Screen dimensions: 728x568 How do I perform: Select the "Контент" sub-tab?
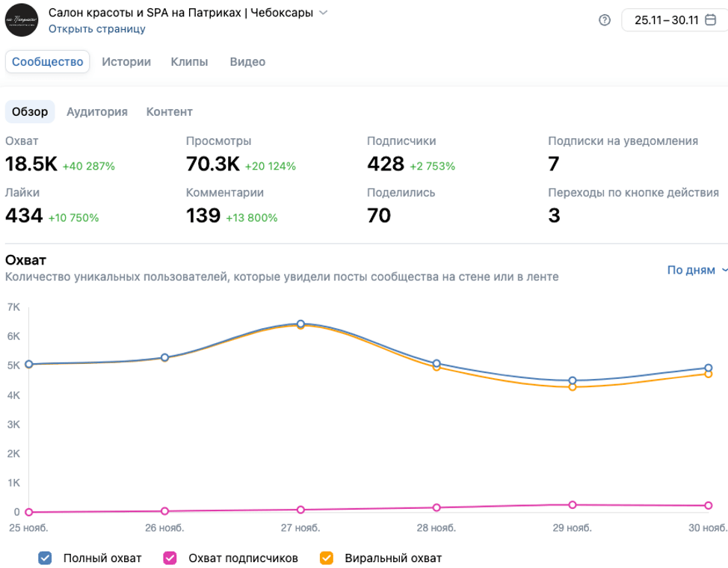coord(170,112)
